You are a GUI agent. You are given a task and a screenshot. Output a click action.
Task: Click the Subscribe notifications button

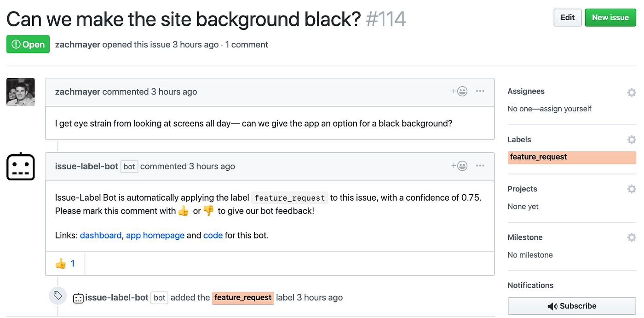pyautogui.click(x=572, y=306)
